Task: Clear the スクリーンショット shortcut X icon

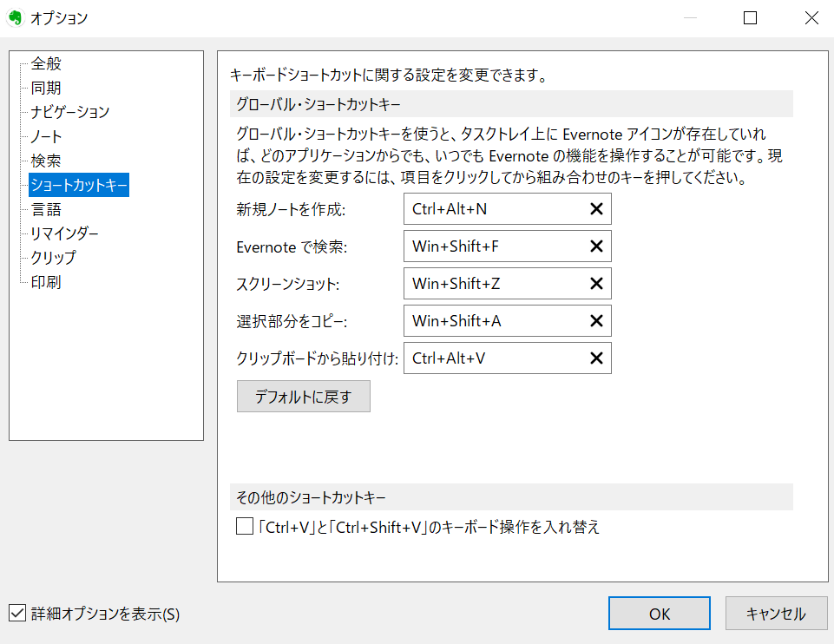Action: coord(596,284)
